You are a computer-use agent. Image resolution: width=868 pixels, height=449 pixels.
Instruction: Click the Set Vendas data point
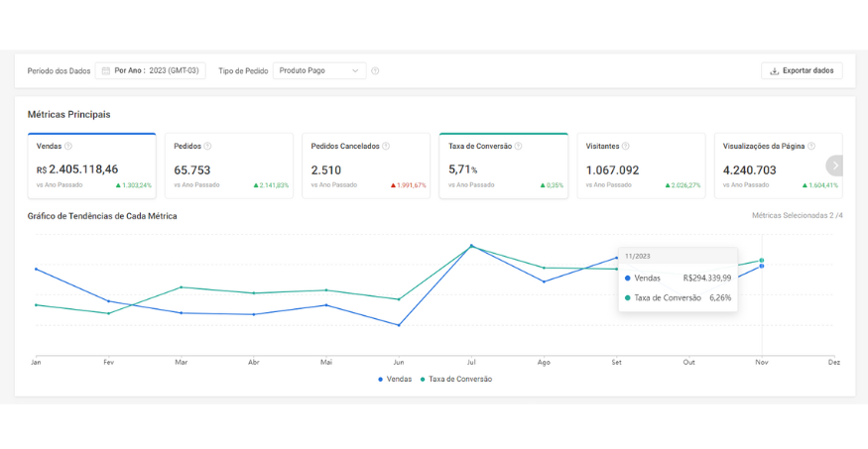click(617, 258)
